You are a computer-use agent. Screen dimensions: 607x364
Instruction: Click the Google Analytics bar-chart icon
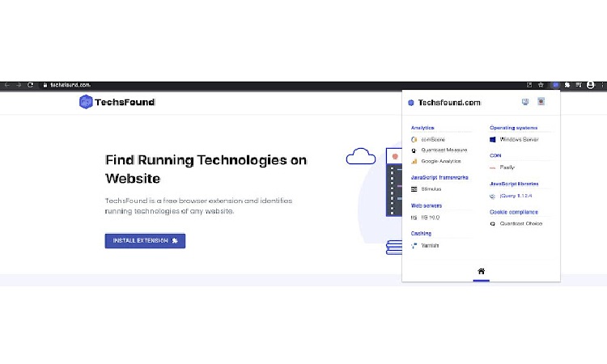414,161
